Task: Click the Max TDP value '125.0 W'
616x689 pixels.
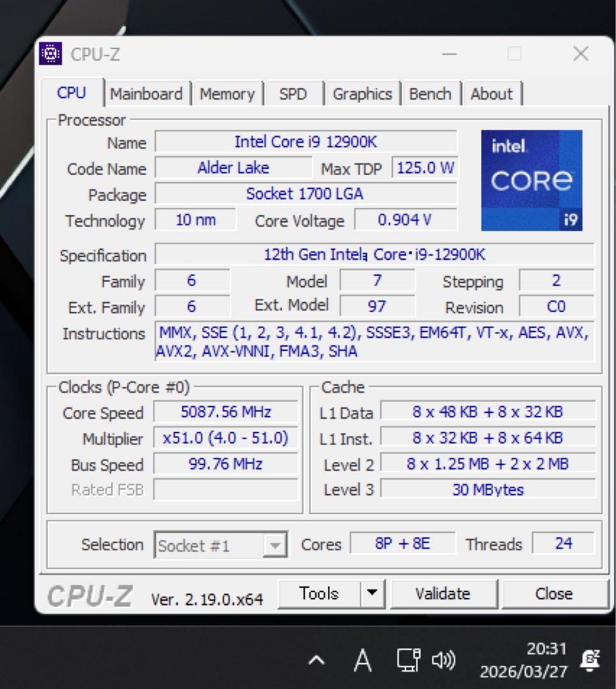Action: [x=424, y=167]
